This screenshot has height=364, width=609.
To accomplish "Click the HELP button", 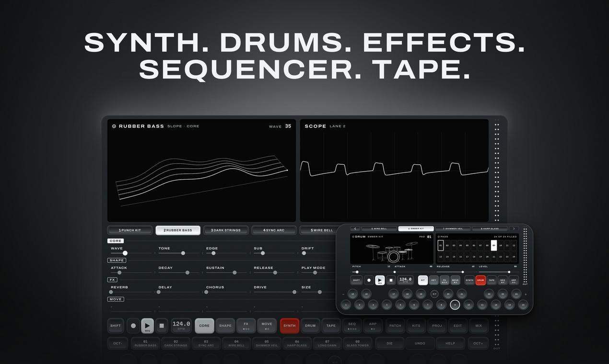I will click(450, 343).
